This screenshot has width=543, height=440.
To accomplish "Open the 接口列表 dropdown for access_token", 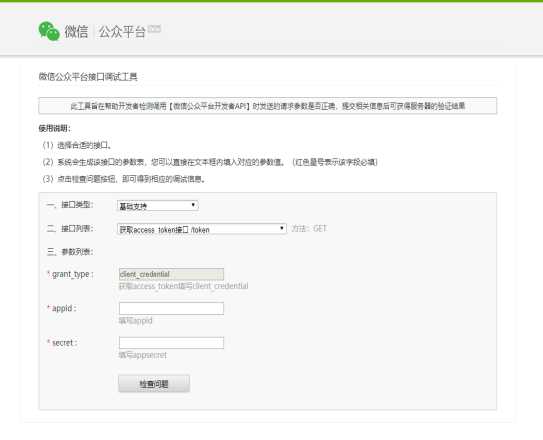I will pos(202,229).
